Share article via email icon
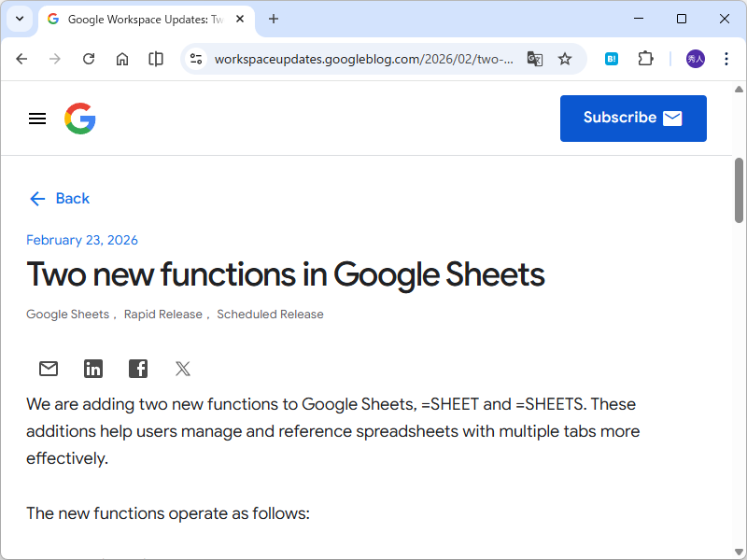This screenshot has height=560, width=747. pos(49,369)
